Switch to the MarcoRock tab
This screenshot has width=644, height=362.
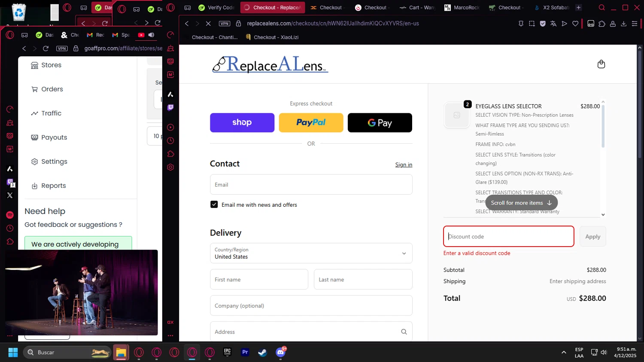point(462,8)
